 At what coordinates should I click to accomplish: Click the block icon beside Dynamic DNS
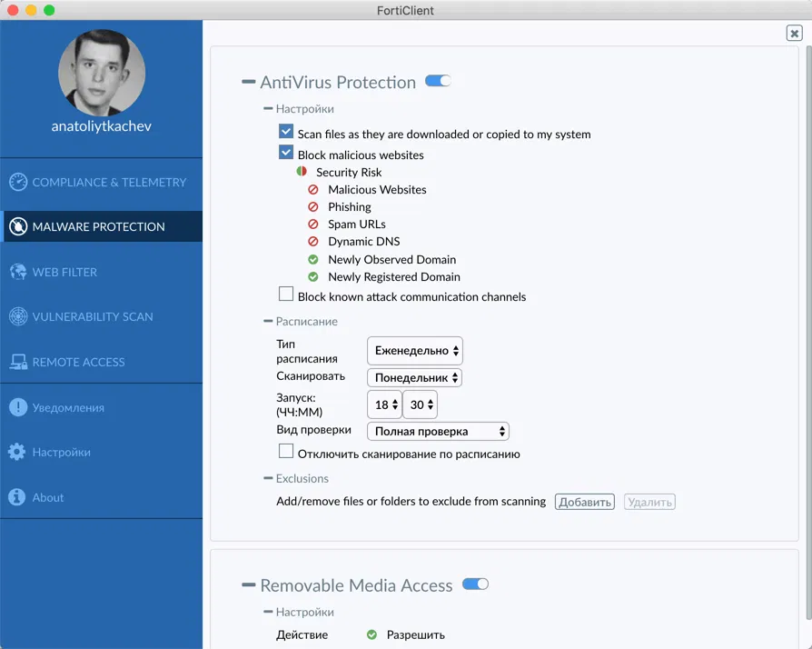click(x=312, y=242)
